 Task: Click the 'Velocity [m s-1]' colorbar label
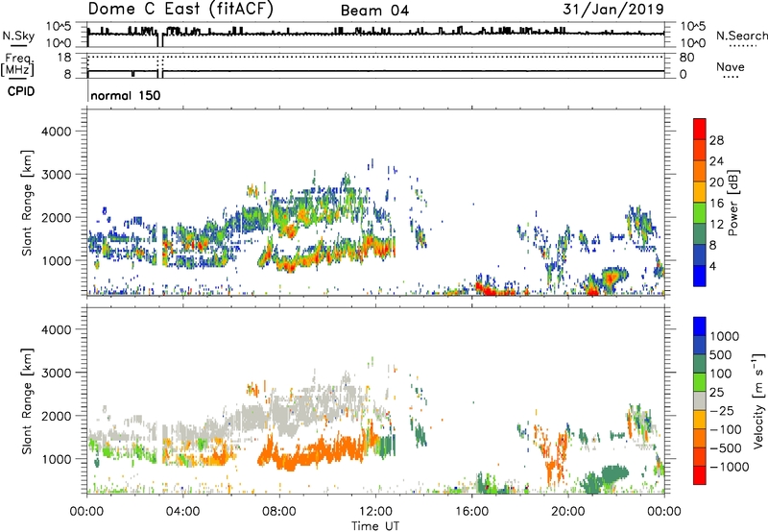point(758,400)
